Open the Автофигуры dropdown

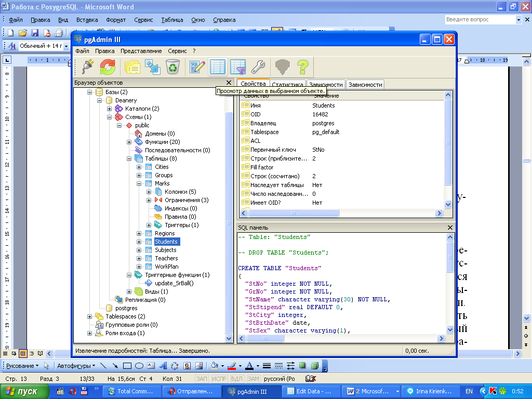pos(76,366)
